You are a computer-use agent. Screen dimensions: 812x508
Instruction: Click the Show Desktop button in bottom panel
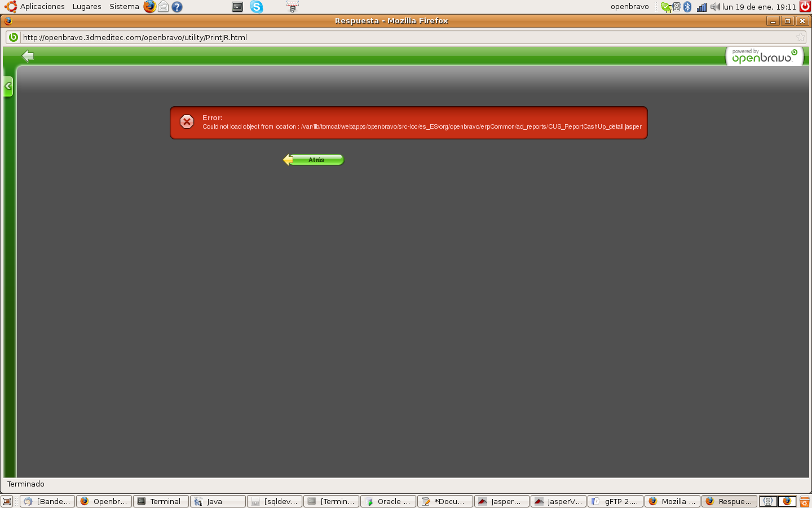click(x=7, y=501)
